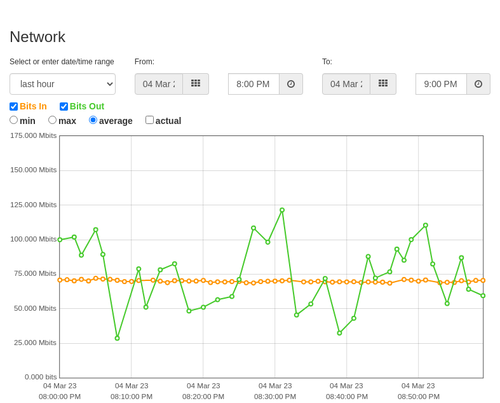The height and width of the screenshot is (403, 500).
Task: Click the 'From:' label
Action: coord(144,62)
